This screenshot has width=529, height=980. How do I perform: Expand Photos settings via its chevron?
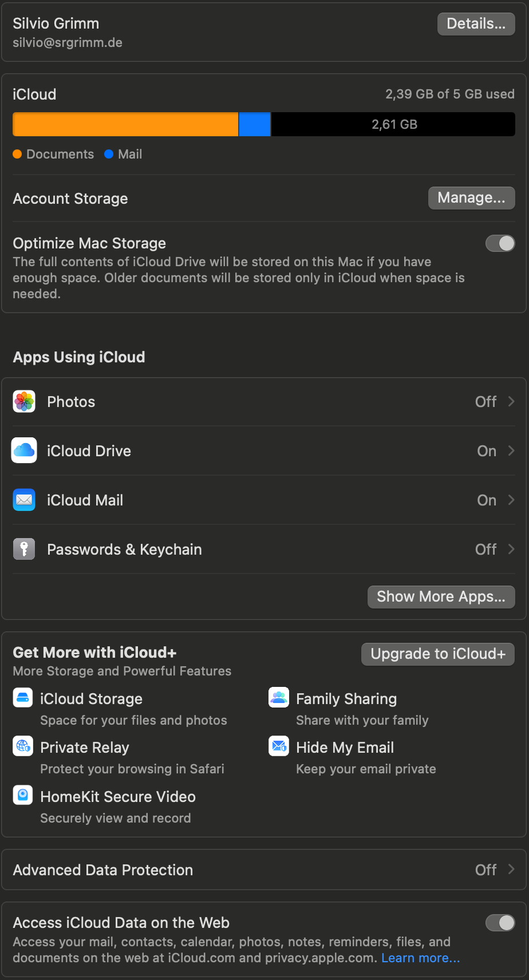[x=511, y=402]
